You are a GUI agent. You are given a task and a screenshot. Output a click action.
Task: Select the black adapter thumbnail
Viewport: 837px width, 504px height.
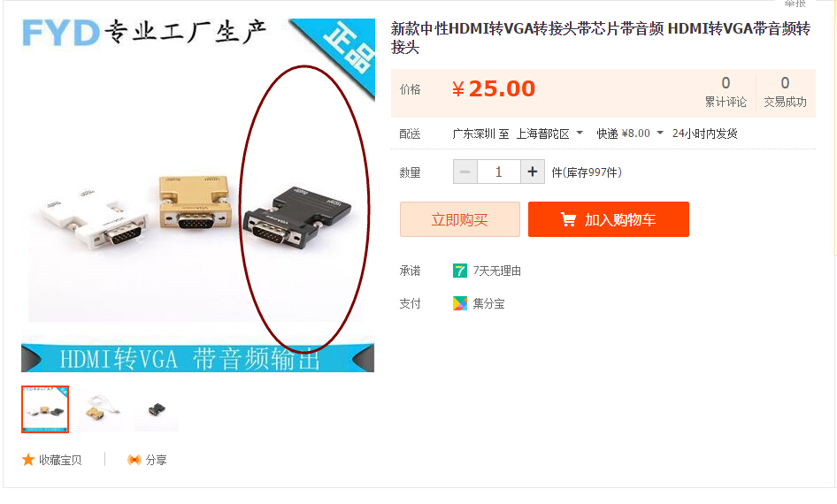[157, 409]
